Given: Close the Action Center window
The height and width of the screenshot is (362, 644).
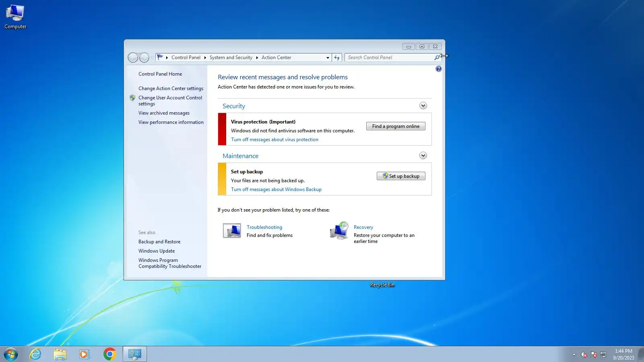Looking at the screenshot, I should (435, 47).
